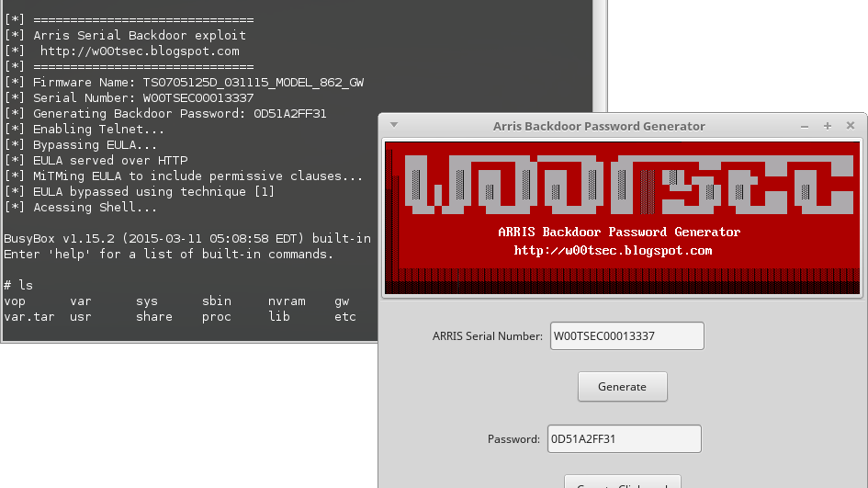The image size is (868, 488).
Task: Click 'usr' directory in terminal listing
Action: coord(81,317)
